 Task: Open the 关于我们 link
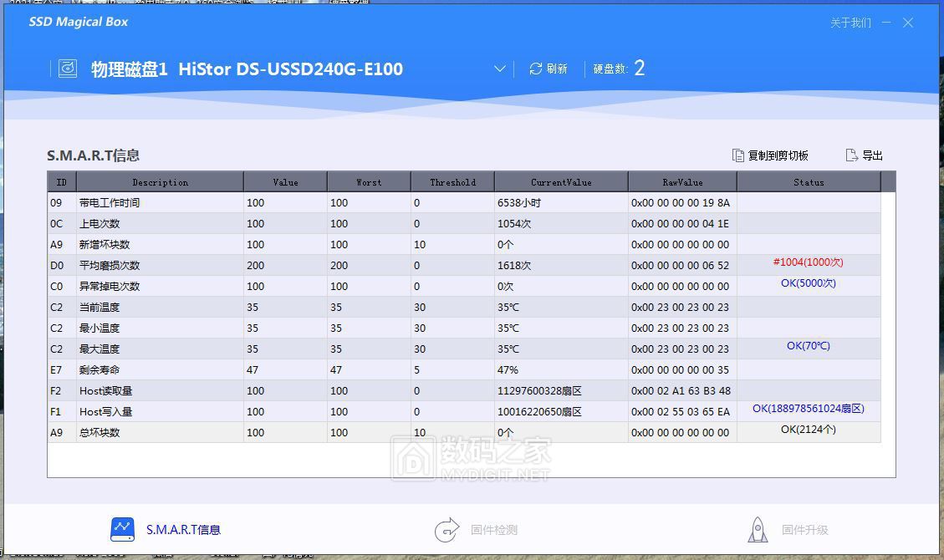850,23
